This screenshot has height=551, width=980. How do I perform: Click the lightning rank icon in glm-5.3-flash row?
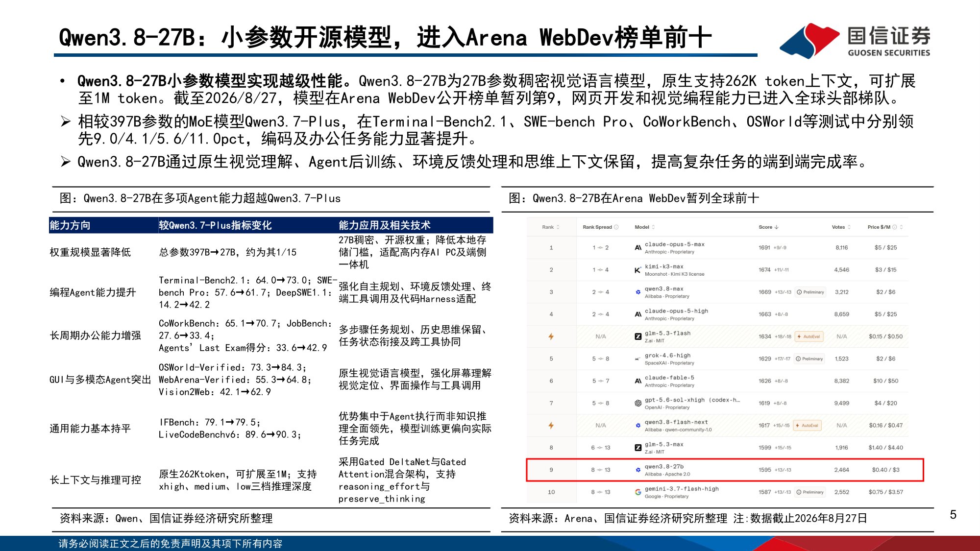(x=551, y=336)
